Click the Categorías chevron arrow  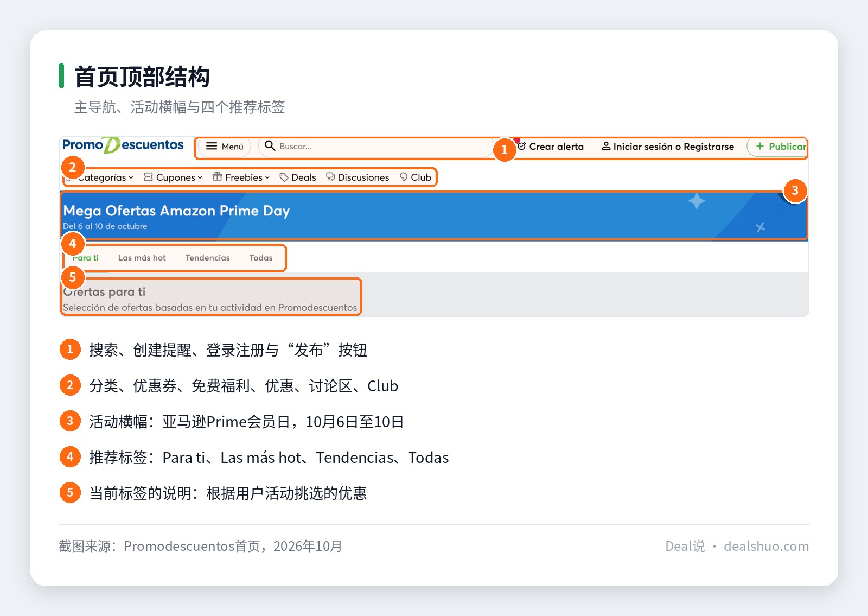click(x=131, y=178)
